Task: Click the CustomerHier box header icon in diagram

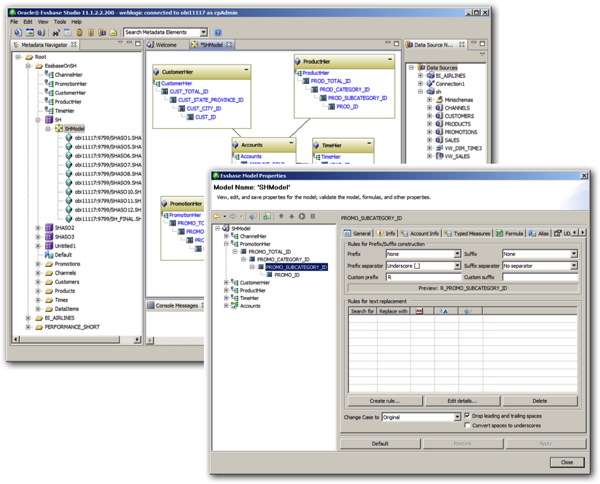Action: point(156,72)
